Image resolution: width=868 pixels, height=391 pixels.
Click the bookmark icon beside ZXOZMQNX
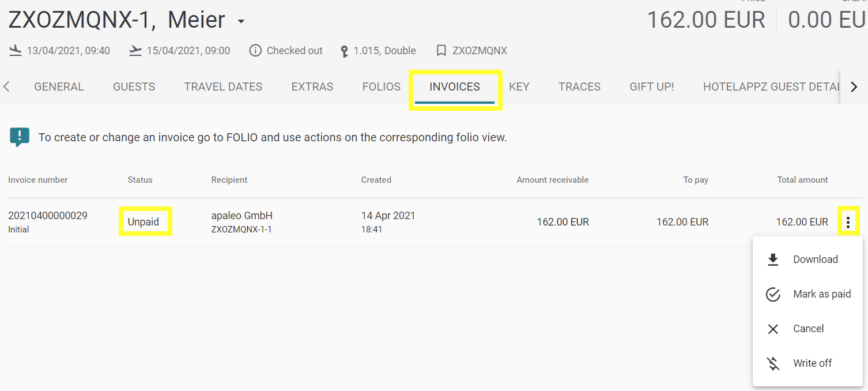click(441, 50)
